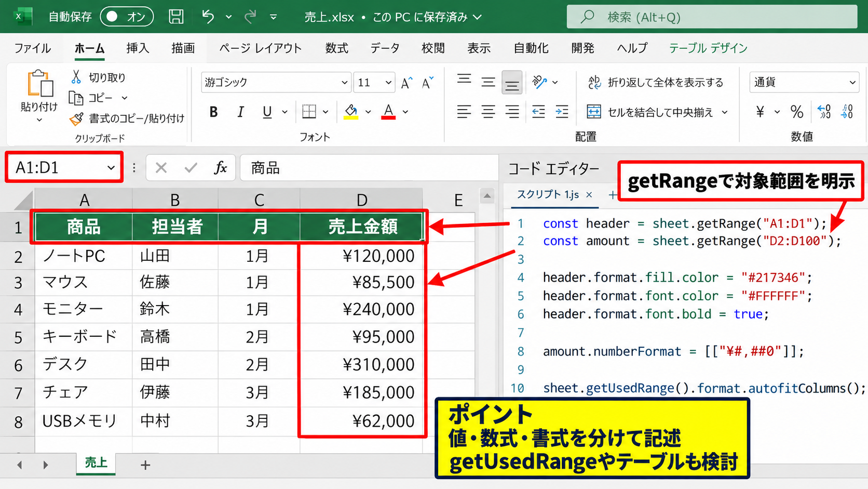Toggle Underline formatting
This screenshot has width=868, height=489.
coord(267,112)
